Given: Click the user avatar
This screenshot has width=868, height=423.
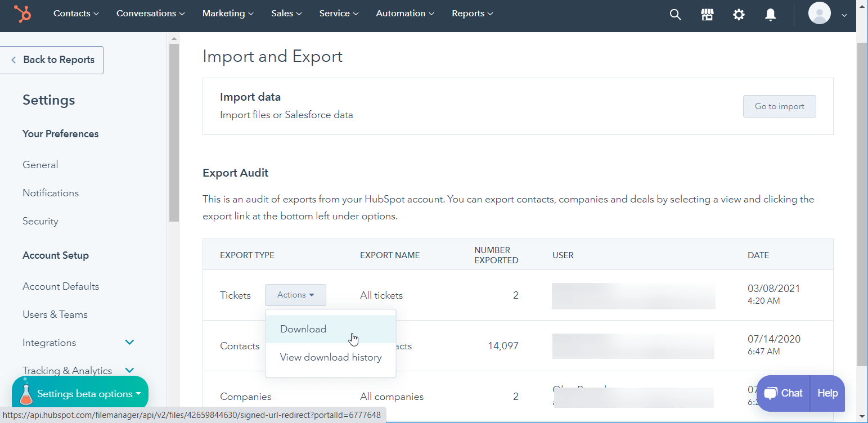Looking at the screenshot, I should coord(820,13).
